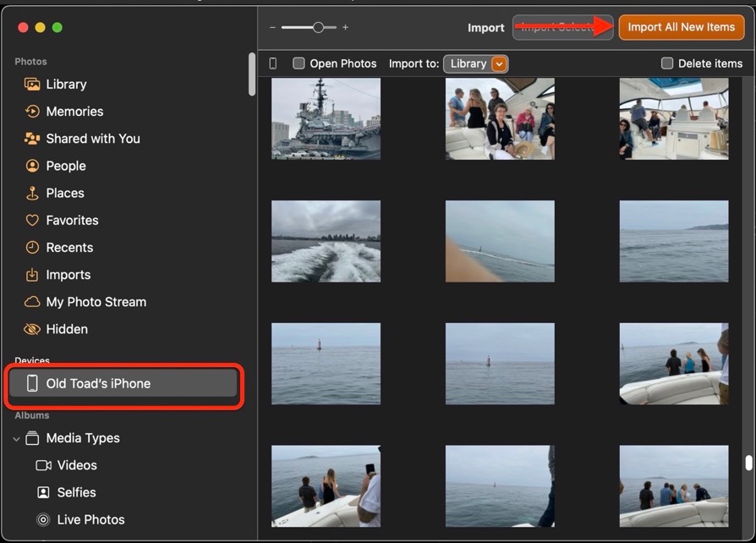Enable the Open Photos checkbox
This screenshot has height=543, width=756.
tap(299, 63)
